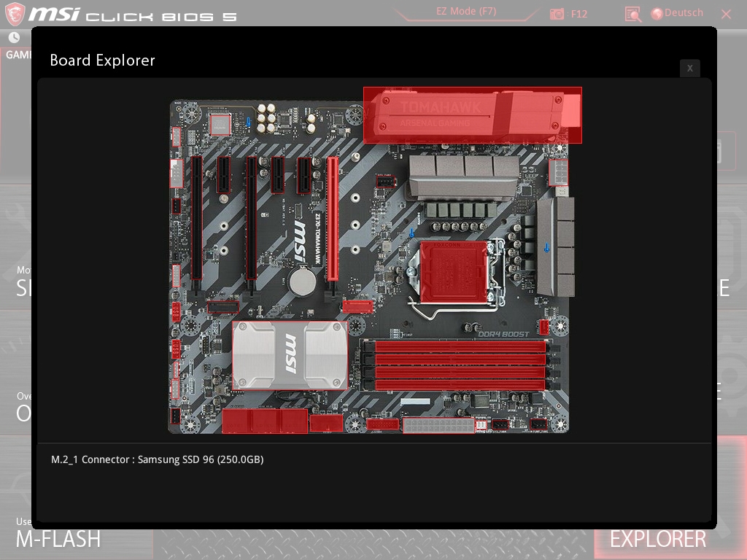
Task: Close the Board Explorer dialog
Action: (x=690, y=68)
